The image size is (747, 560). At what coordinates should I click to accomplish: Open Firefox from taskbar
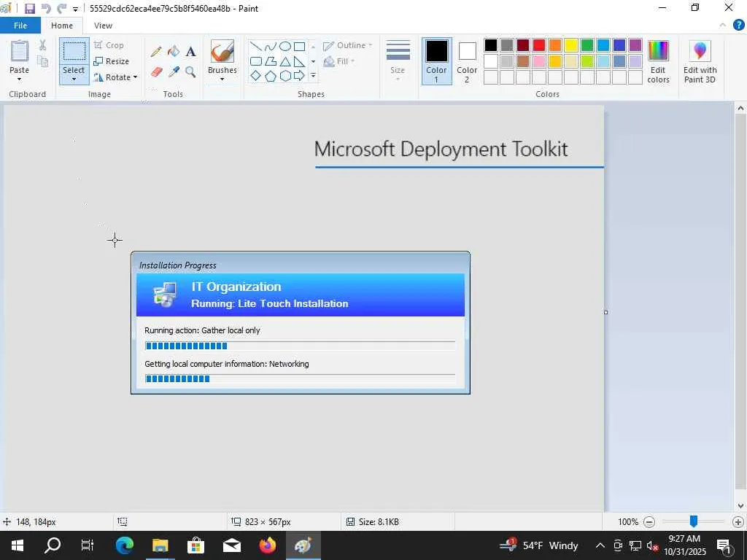click(267, 545)
